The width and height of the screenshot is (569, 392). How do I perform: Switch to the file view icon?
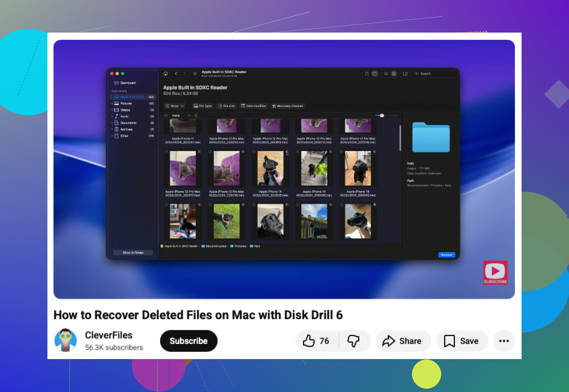click(367, 74)
